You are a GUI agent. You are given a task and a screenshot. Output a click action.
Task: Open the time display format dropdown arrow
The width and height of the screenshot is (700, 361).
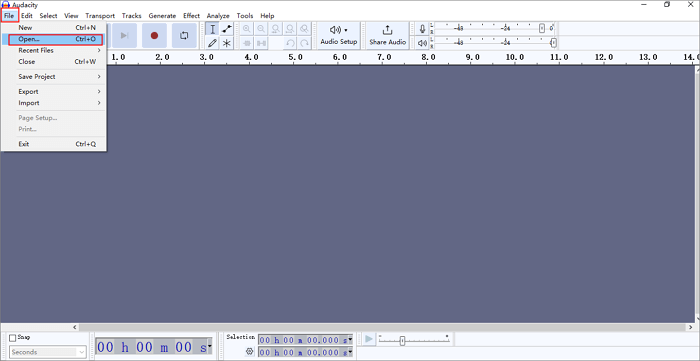(x=210, y=346)
